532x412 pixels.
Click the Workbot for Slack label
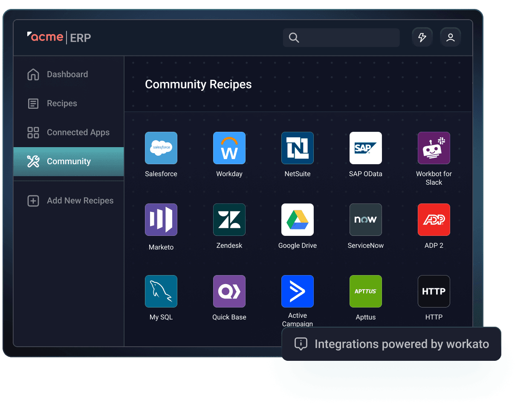coord(434,178)
